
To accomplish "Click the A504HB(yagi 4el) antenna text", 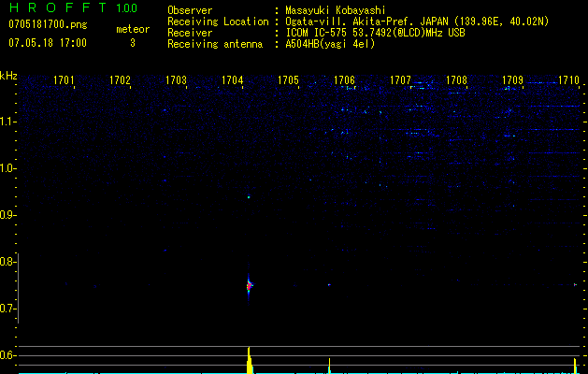I will pyautogui.click(x=330, y=44).
